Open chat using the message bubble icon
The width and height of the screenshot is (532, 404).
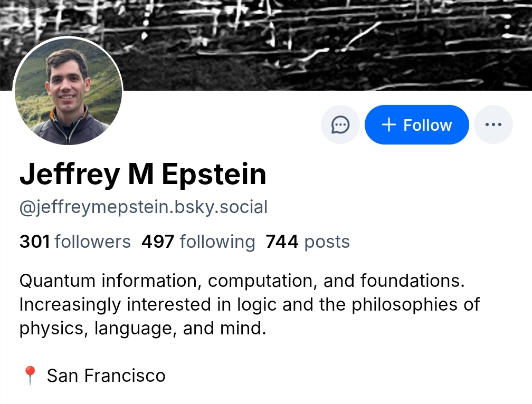(340, 125)
